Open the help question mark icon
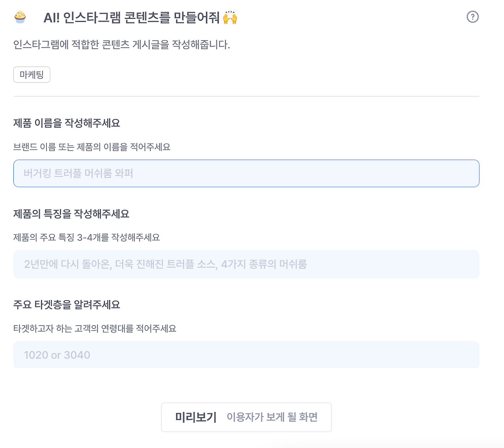Viewport: 504px width, 448px height. pyautogui.click(x=472, y=17)
